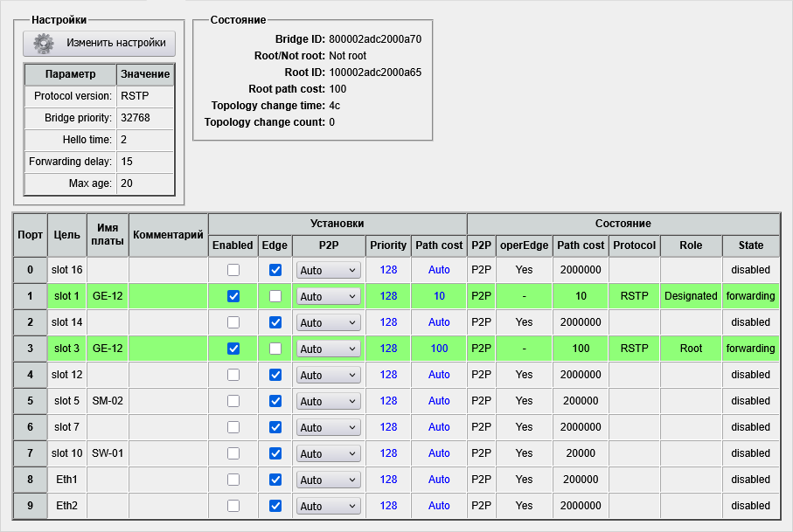Click the Priority value 128 for port 1
The width and height of the screenshot is (793, 532).
tap(388, 296)
